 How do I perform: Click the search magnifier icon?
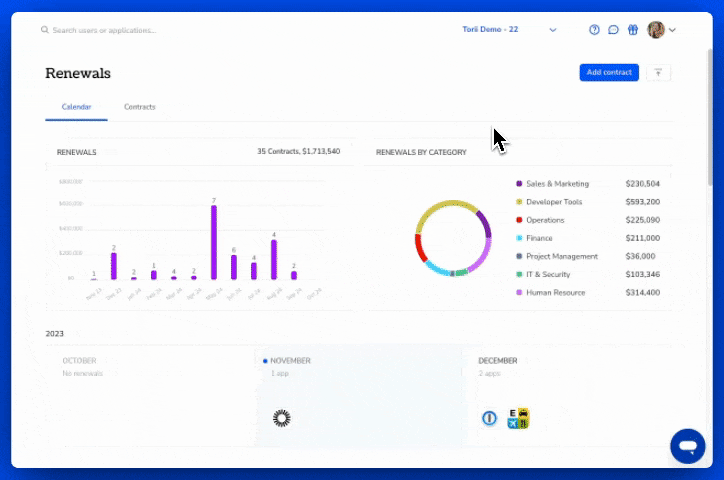[45, 30]
